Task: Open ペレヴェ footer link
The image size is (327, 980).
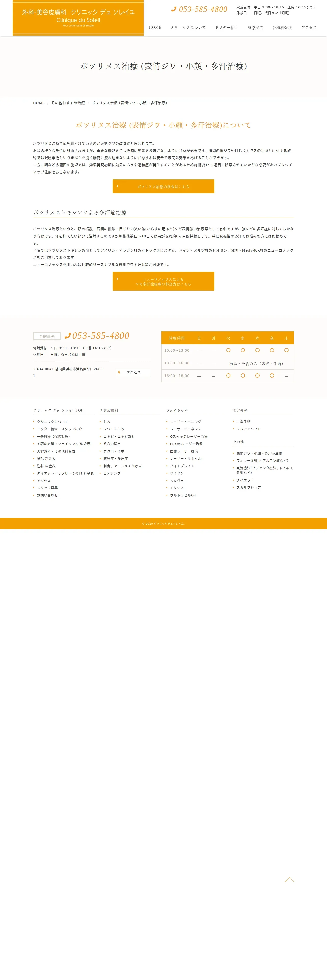Action: 177,481
